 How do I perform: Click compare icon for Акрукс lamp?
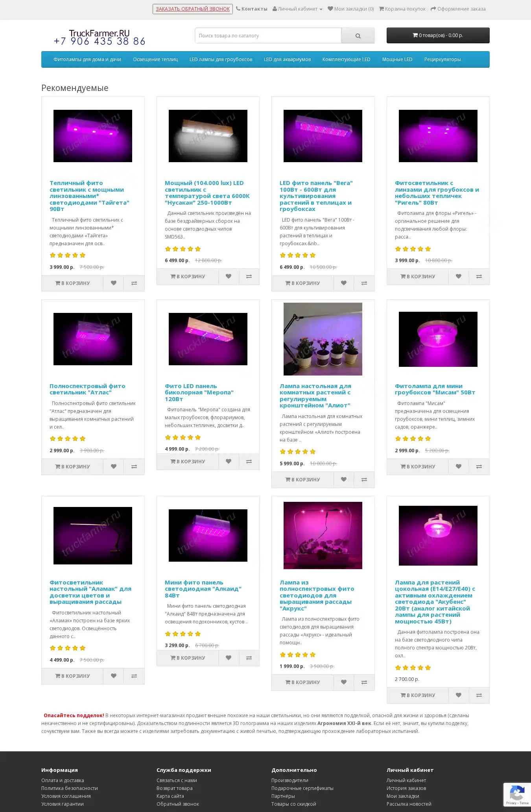click(x=364, y=682)
